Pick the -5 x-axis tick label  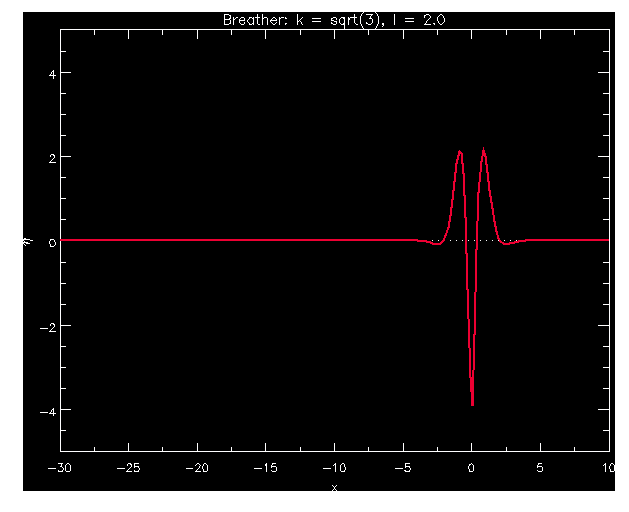(x=403, y=468)
